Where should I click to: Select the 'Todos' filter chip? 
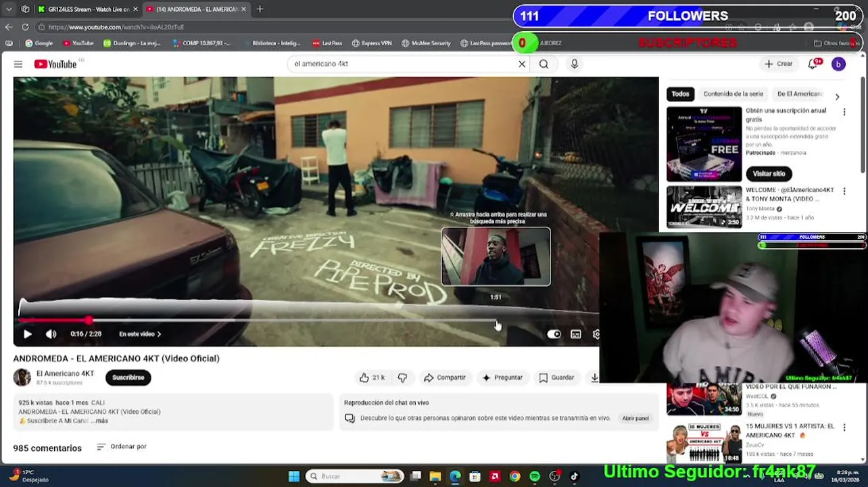tap(680, 94)
